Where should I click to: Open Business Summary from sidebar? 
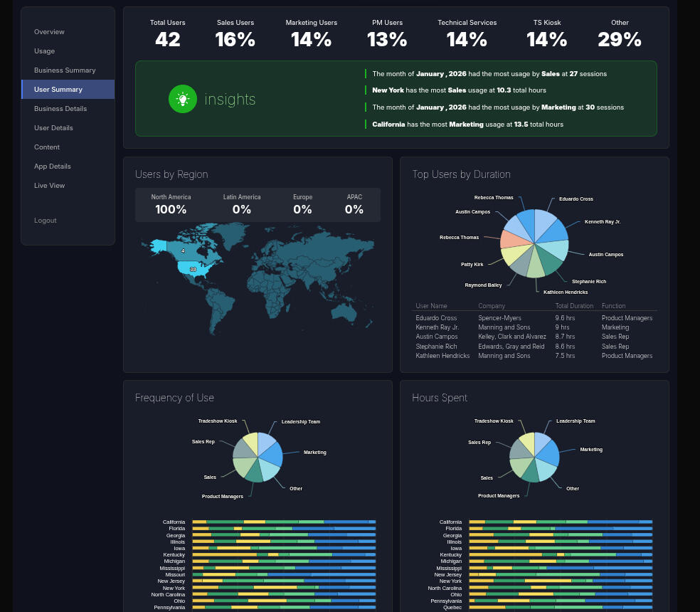point(65,70)
